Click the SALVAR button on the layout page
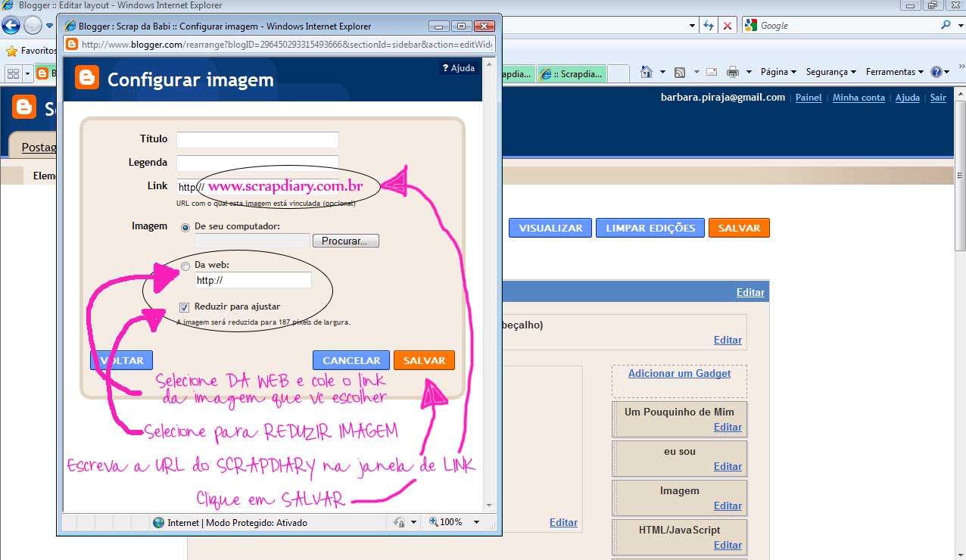 point(739,228)
